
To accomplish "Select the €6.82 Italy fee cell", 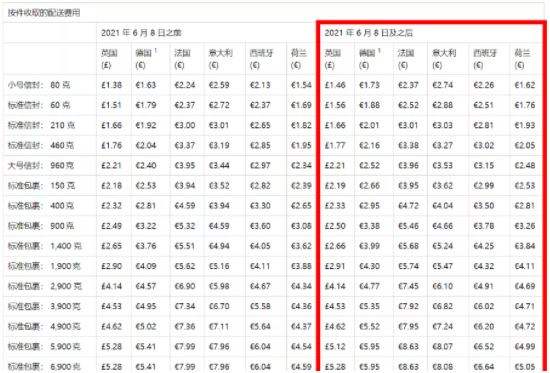I will [443, 306].
